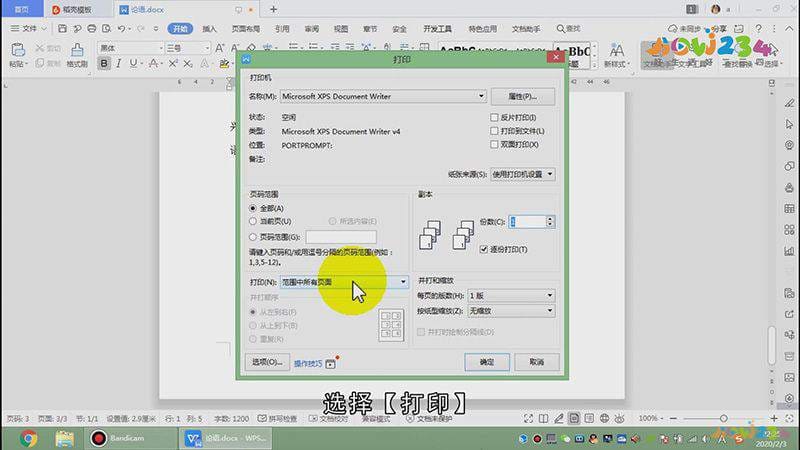This screenshot has height=450, width=800.
Task: Click the Print icon in quick toolbar
Action: pos(91,29)
